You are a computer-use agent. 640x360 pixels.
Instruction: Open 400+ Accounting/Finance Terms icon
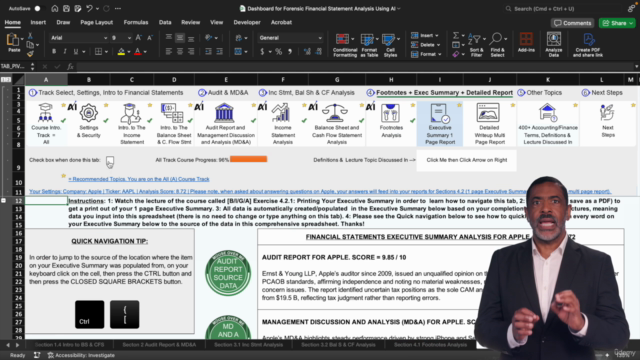coord(547,113)
